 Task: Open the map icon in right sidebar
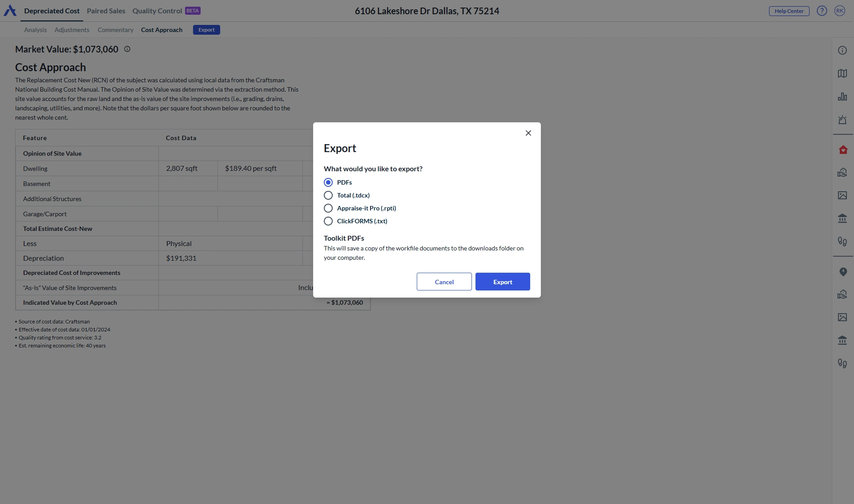coord(842,73)
